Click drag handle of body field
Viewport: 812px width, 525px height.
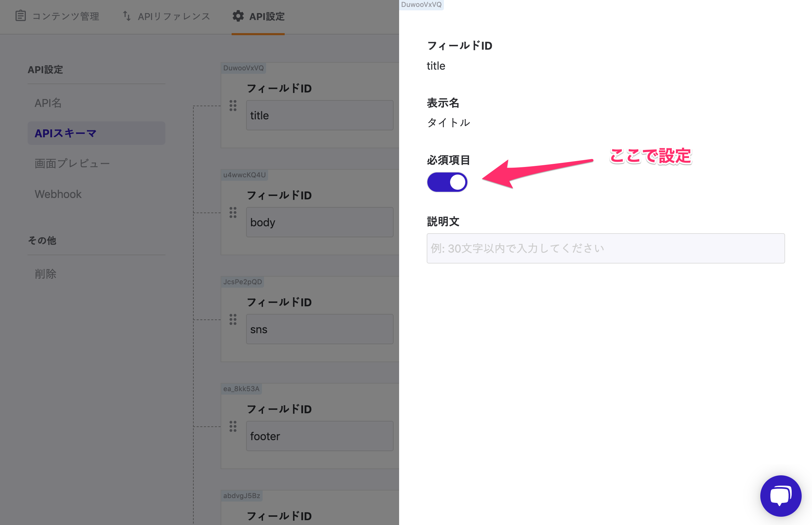[x=233, y=212]
